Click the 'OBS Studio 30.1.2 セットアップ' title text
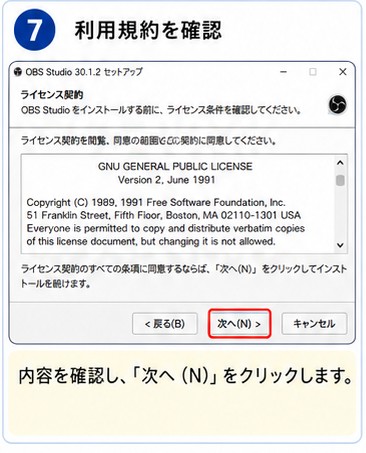Viewport: 366px width, 453px height. pyautogui.click(x=83, y=72)
